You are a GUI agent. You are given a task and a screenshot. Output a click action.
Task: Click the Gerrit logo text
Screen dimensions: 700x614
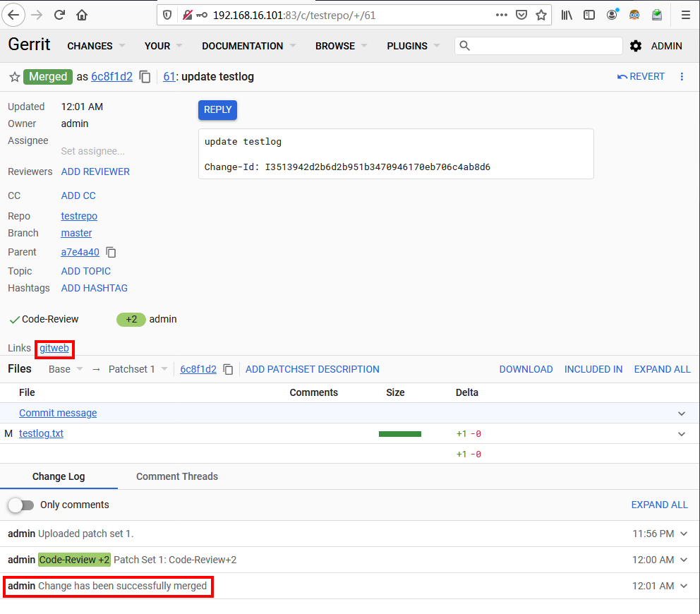(29, 44)
